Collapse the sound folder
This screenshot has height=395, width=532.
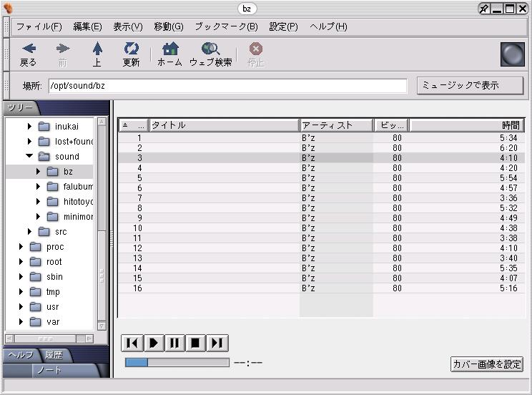(29, 156)
